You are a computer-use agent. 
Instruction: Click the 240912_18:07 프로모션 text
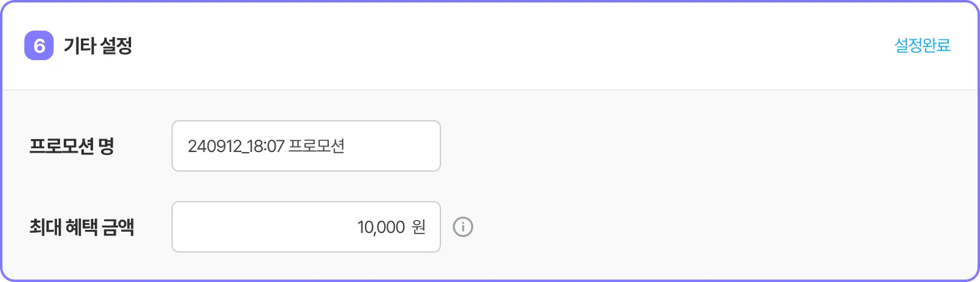[266, 146]
